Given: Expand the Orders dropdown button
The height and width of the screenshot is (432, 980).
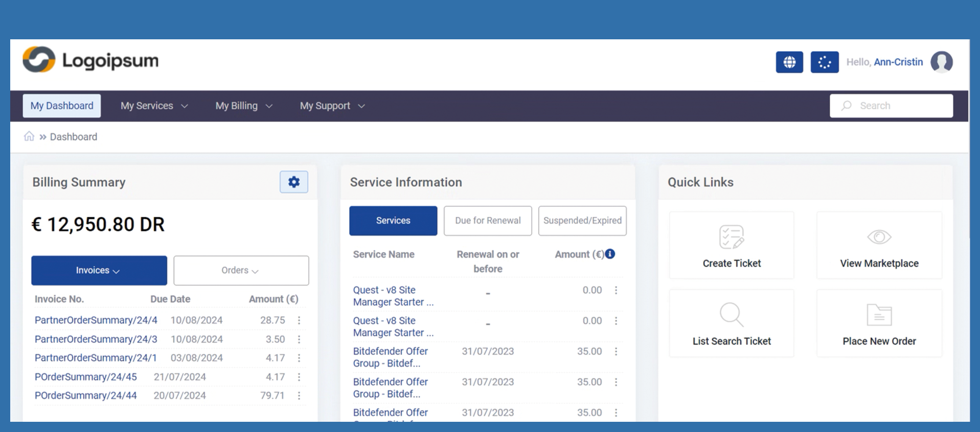Looking at the screenshot, I should (x=241, y=271).
